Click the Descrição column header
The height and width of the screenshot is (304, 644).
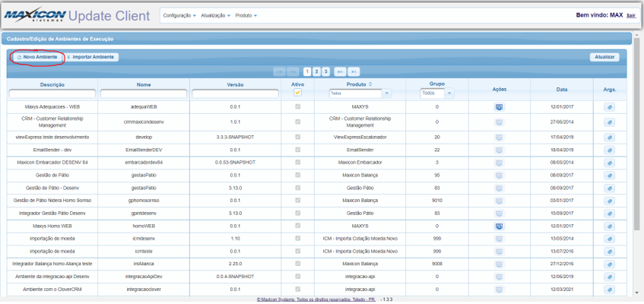[52, 84]
